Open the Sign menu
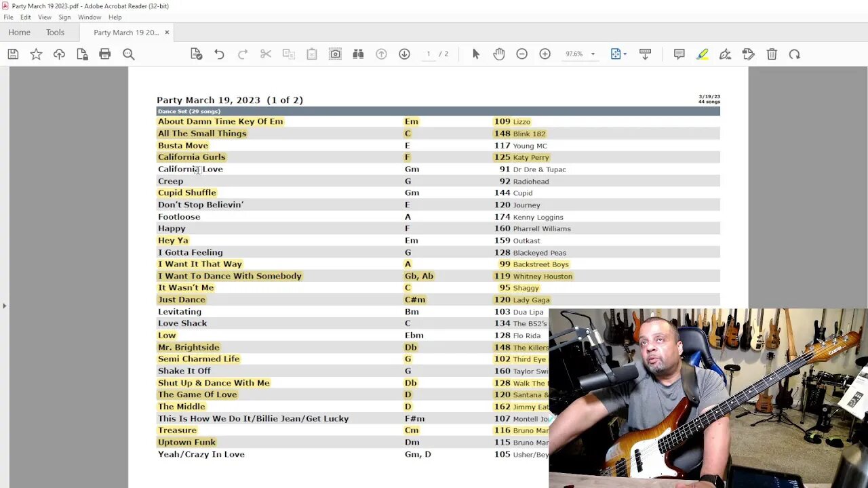 pos(64,17)
